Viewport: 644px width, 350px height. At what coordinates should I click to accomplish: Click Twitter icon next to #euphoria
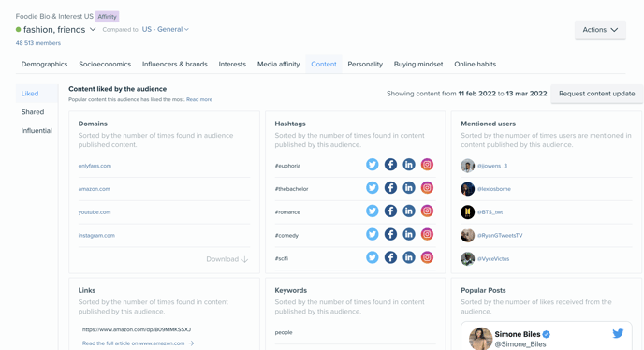click(x=373, y=165)
